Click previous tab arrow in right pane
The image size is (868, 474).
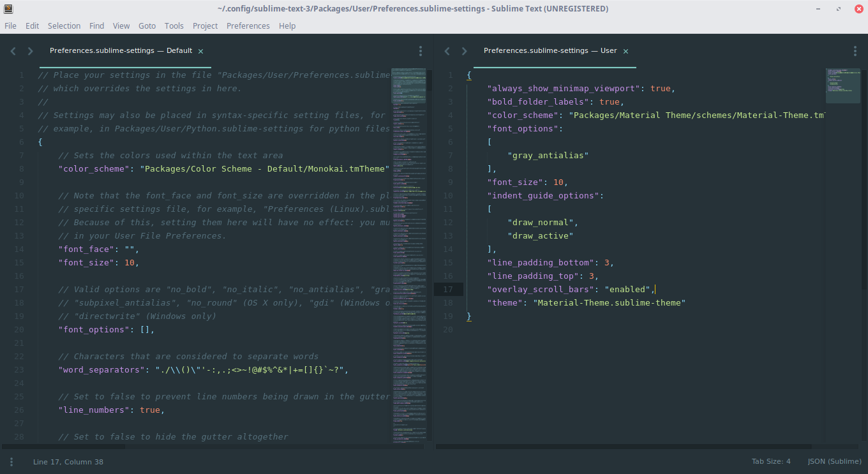(x=447, y=51)
